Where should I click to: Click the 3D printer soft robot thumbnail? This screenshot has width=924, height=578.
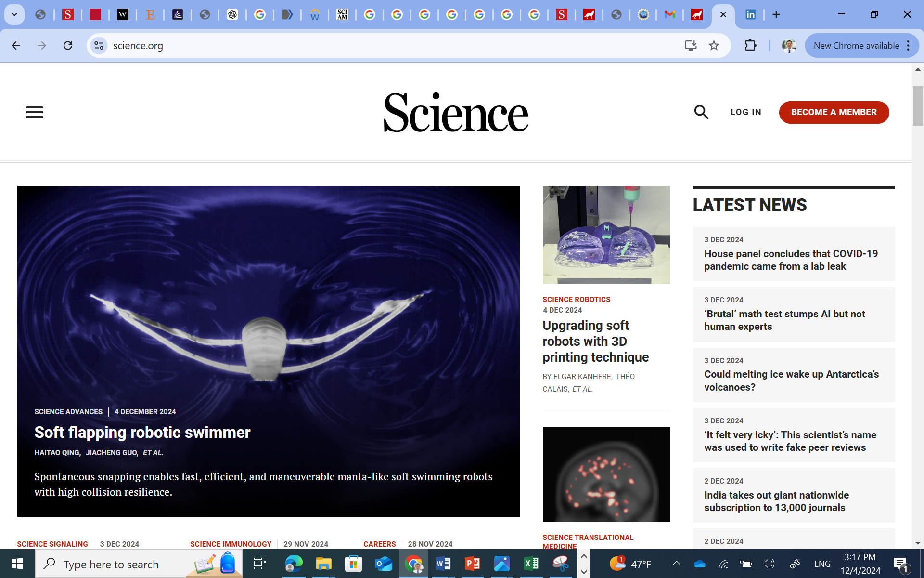click(606, 235)
